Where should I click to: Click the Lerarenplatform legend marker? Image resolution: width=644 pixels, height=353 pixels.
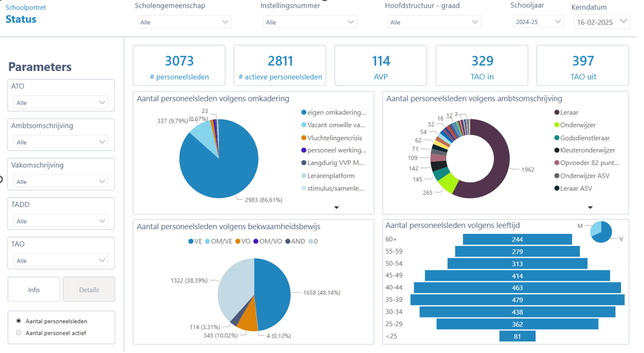coord(304,176)
